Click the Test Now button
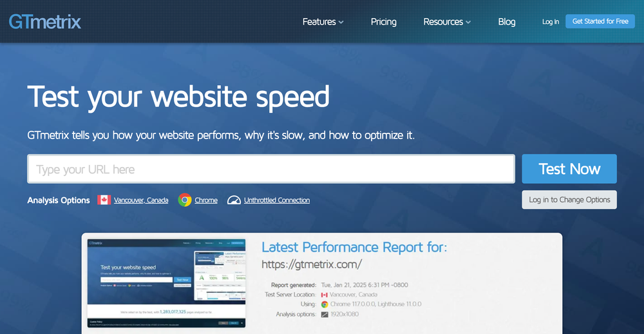Viewport: 644px width, 334px height. [569, 169]
